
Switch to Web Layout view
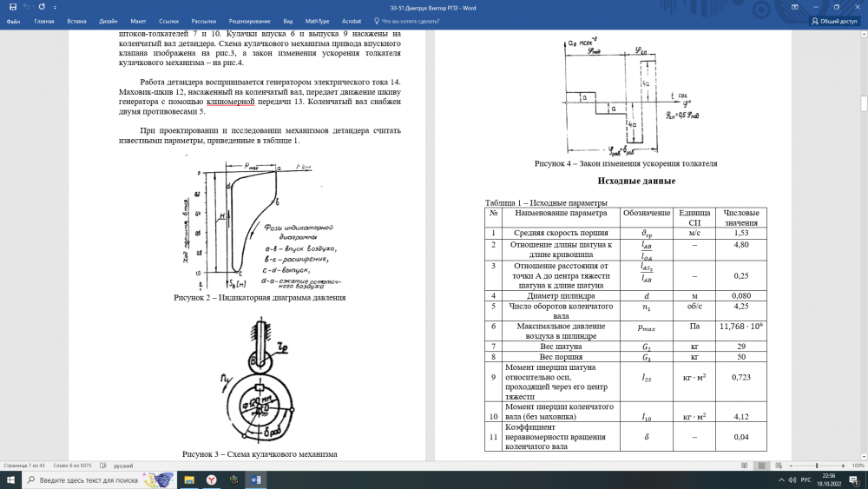[x=779, y=466]
